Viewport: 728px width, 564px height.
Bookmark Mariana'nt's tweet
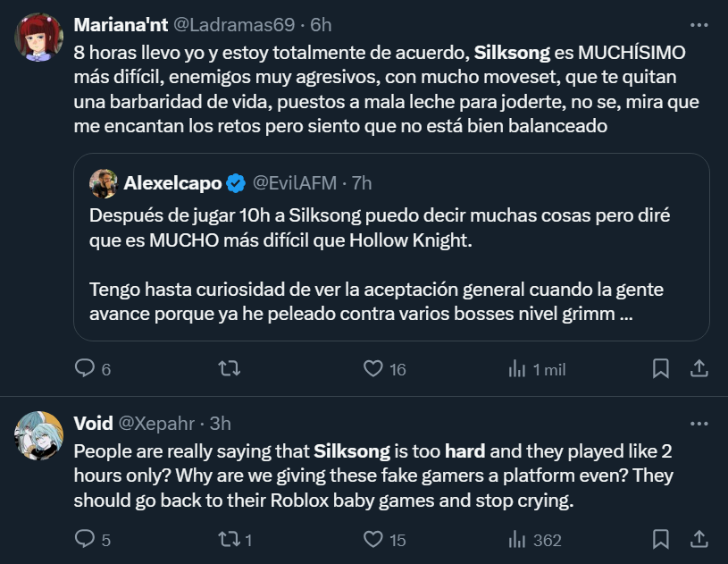click(x=661, y=368)
